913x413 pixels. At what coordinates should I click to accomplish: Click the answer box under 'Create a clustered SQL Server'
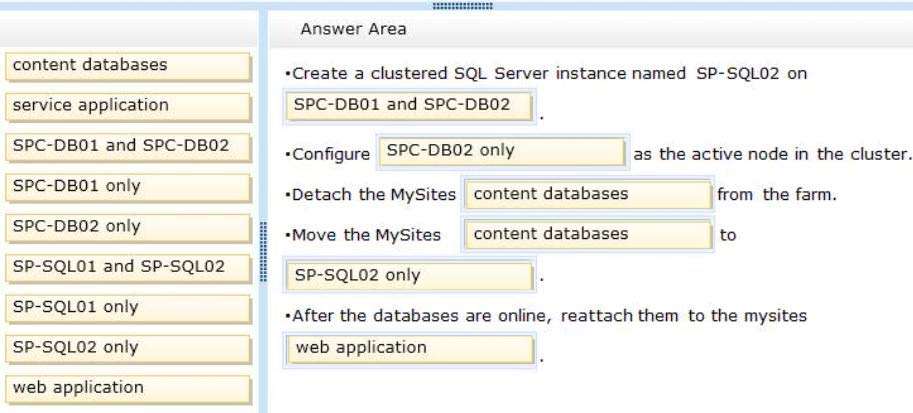tap(409, 107)
